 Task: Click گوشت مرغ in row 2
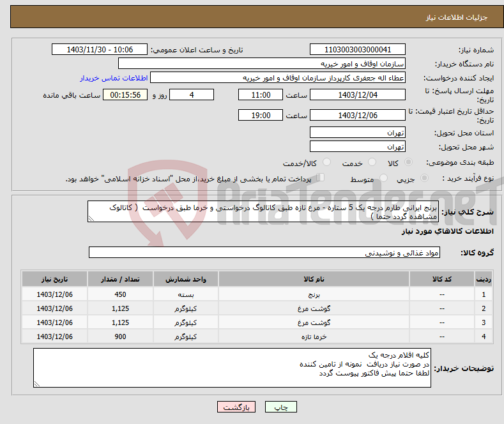coord(314,308)
